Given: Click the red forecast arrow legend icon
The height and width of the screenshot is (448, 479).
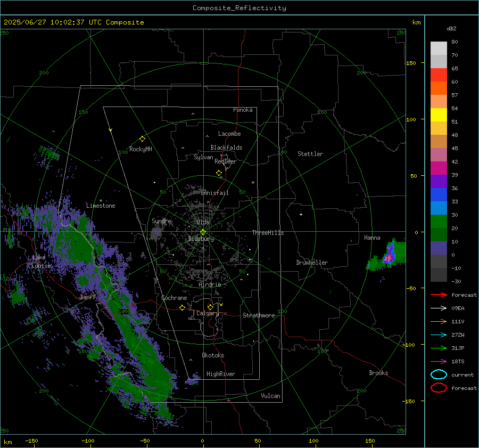Looking at the screenshot, I should (439, 295).
